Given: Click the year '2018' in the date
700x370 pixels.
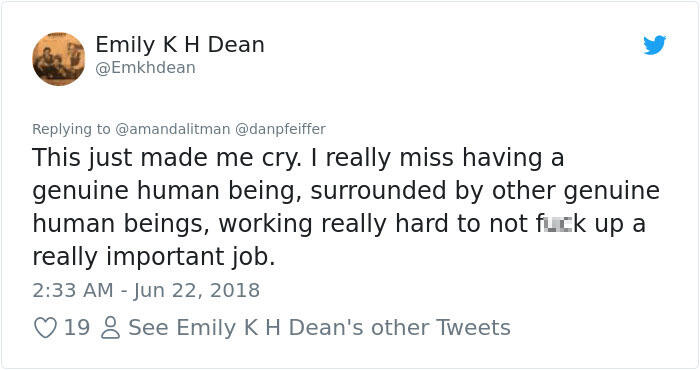Looking at the screenshot, I should pos(235,291).
